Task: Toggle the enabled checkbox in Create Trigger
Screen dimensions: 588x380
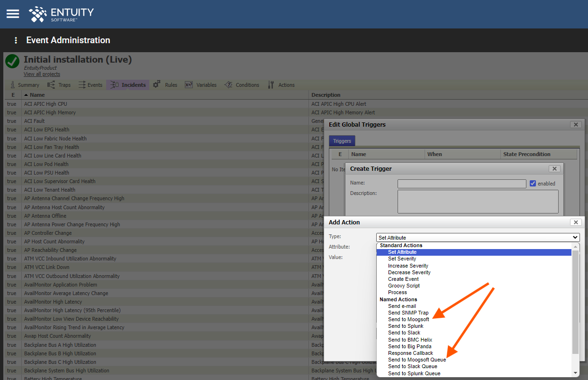Action: [x=533, y=184]
